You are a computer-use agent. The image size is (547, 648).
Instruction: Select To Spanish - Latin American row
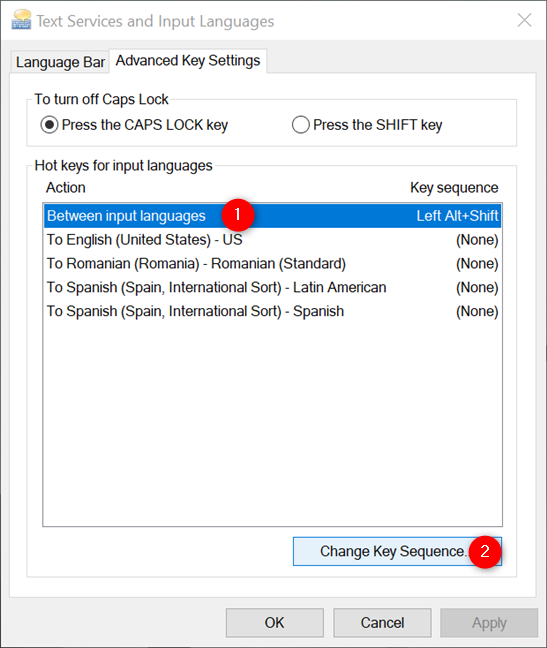(272, 287)
